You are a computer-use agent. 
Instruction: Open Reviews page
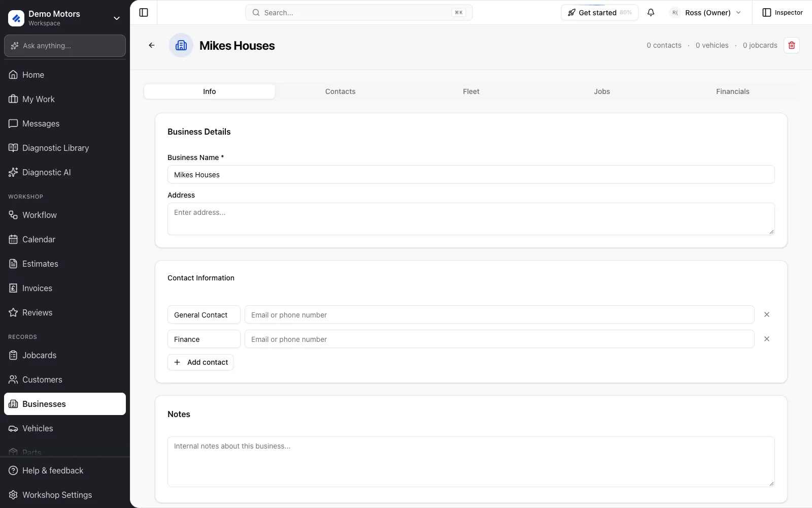click(65, 312)
